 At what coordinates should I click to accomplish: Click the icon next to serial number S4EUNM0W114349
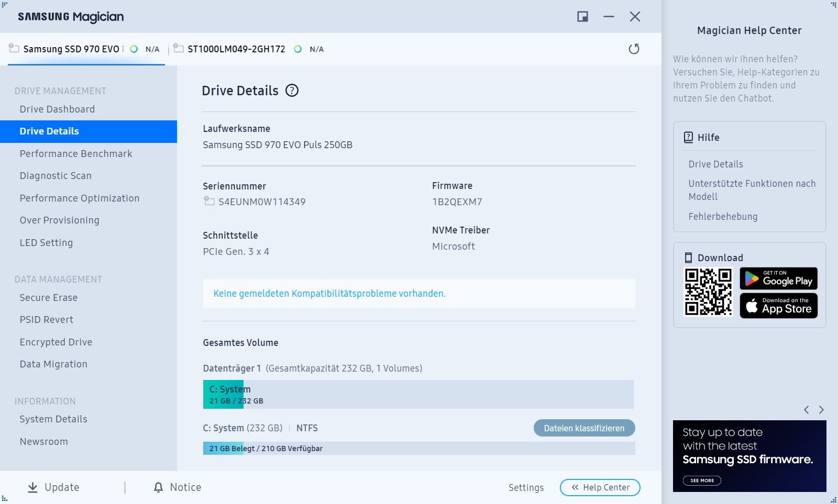point(209,201)
